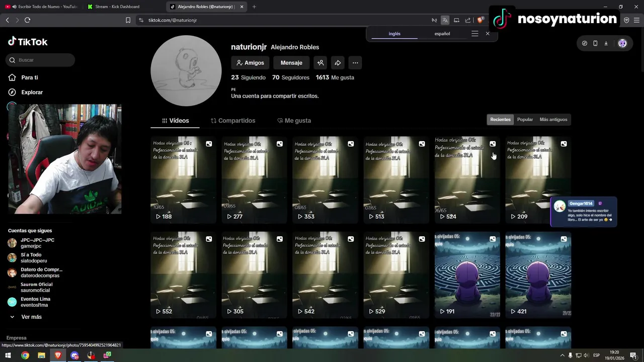Switch to the Compartidos tab

coord(233,121)
